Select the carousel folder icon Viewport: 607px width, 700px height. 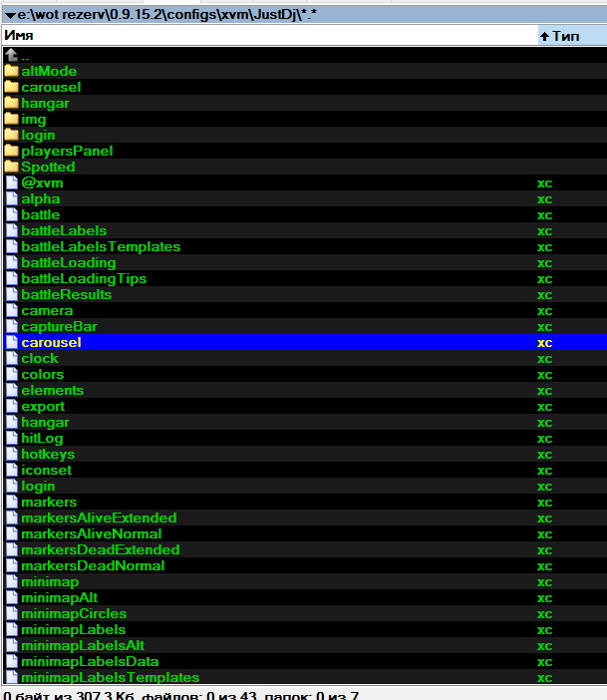12,87
